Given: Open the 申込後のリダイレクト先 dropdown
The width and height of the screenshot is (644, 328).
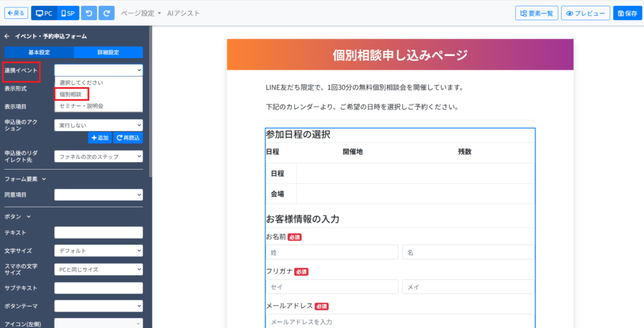Looking at the screenshot, I should point(98,156).
